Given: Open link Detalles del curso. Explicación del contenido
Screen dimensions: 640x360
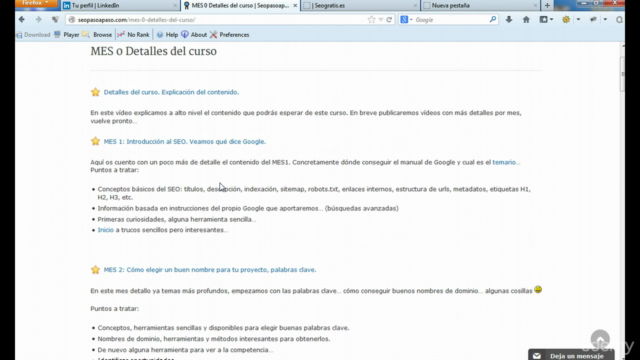Looking at the screenshot, I should pos(171,92).
